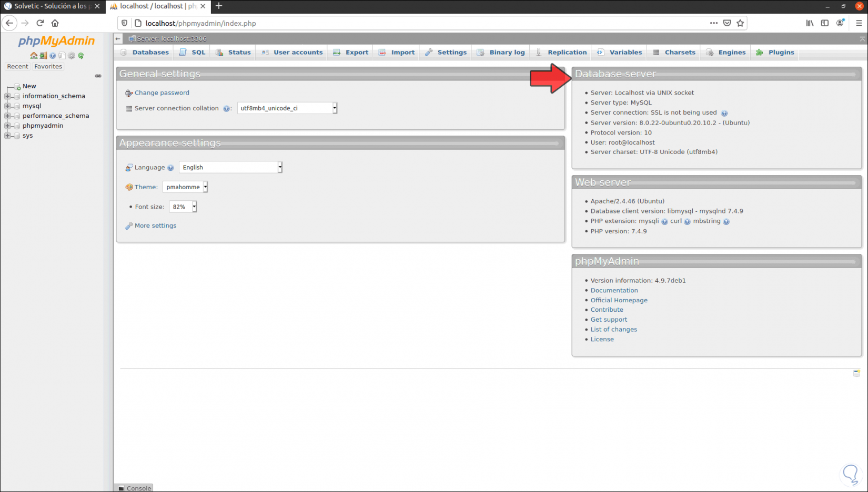Open the Language dropdown showing English
The width and height of the screenshot is (868, 492).
pyautogui.click(x=231, y=167)
